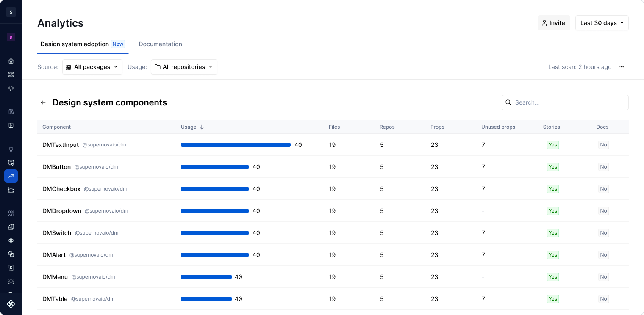
Task: Click the Files value 19 for DMMenu
Action: (x=332, y=277)
